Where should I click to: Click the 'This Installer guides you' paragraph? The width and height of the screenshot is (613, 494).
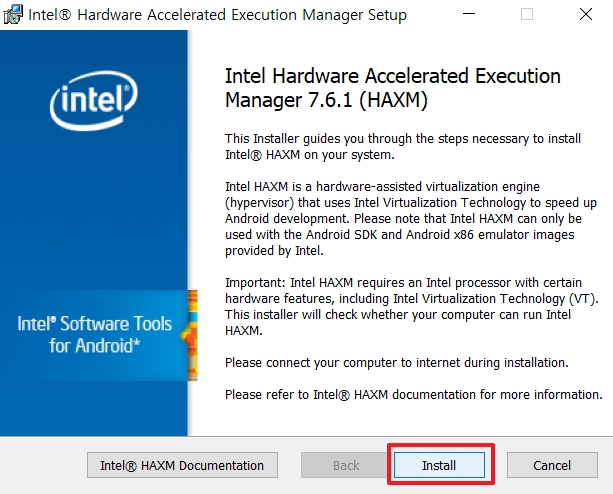click(403, 147)
